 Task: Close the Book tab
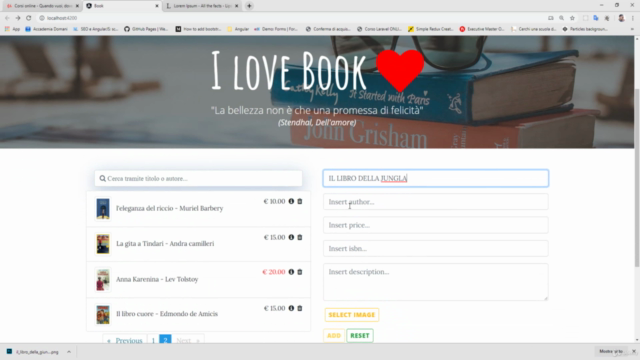(157, 6)
